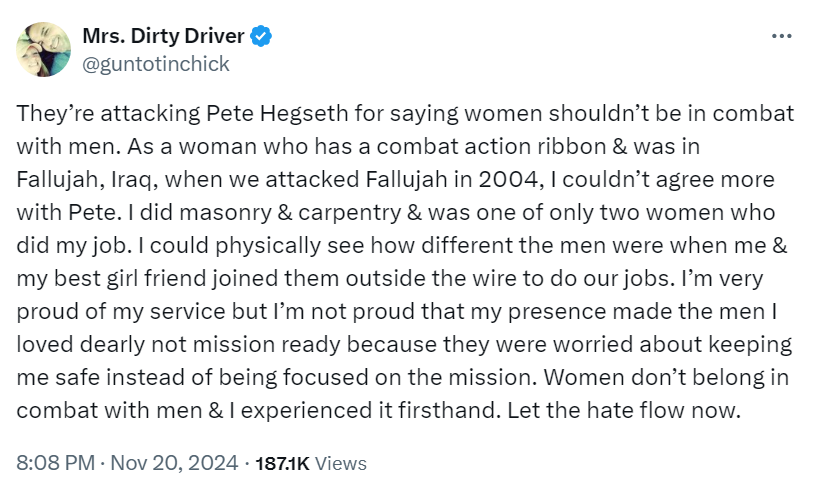
Task: Click the blue verified checkmark badge
Action: [x=262, y=38]
